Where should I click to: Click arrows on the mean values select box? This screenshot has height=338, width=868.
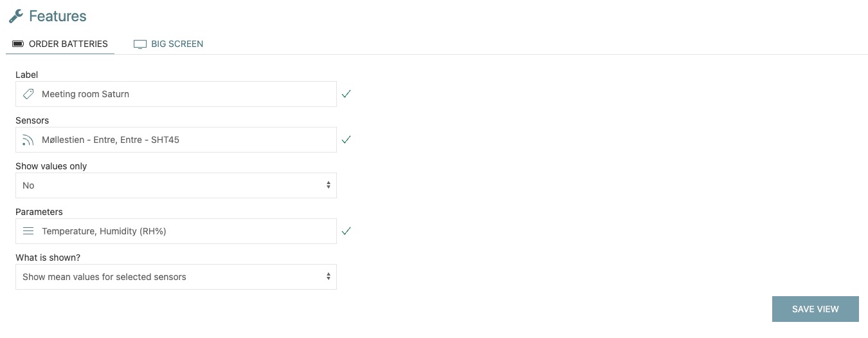(328, 277)
